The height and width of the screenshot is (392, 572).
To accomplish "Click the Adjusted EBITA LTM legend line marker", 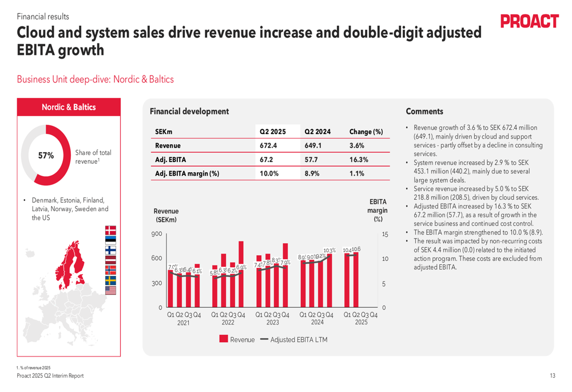I will tap(264, 339).
